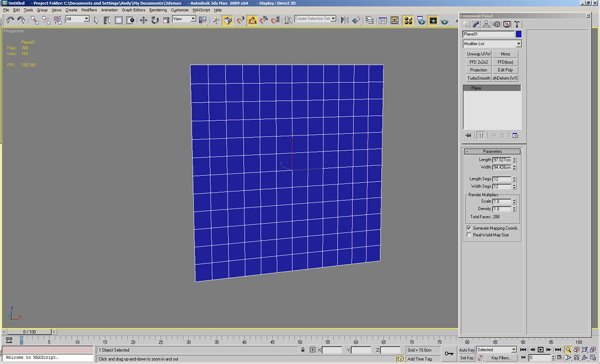600x364 pixels.
Task: Apply the TurboSmooth modifier button
Action: [478, 78]
